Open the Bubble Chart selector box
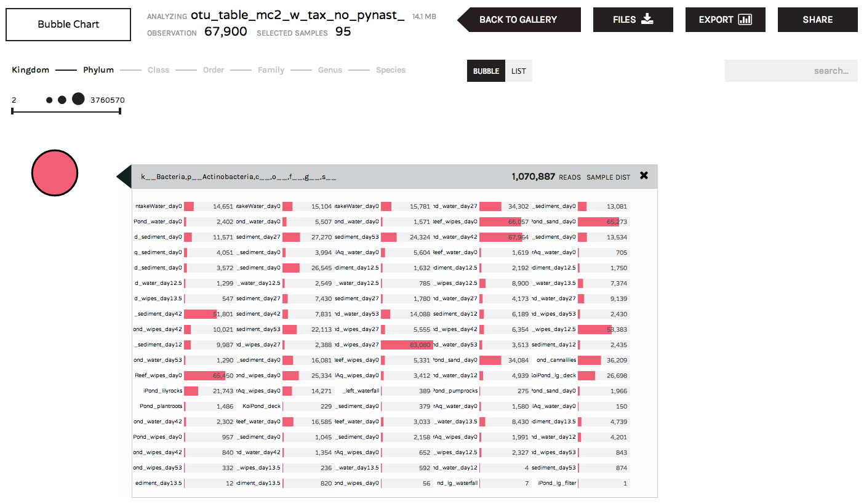The image size is (864, 504). pyautogui.click(x=68, y=25)
